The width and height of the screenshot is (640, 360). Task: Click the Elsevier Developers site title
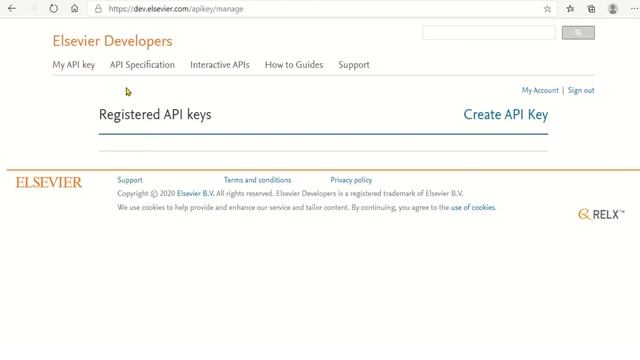click(112, 41)
